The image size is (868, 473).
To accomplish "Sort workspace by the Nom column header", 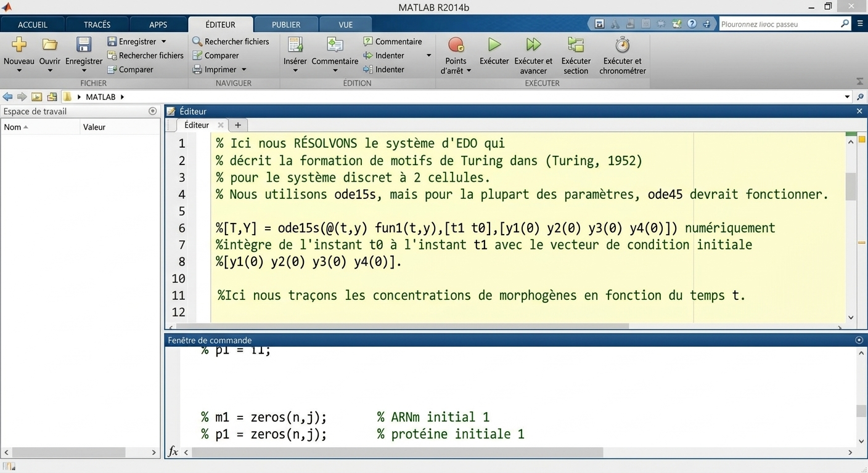I will tap(40, 127).
